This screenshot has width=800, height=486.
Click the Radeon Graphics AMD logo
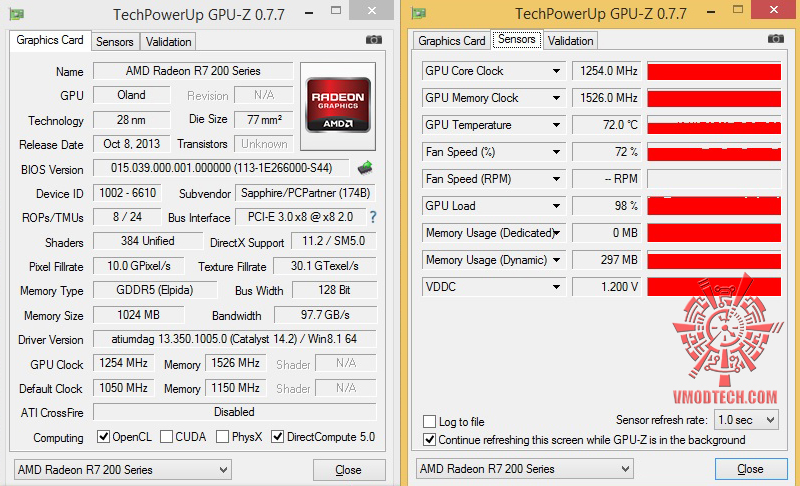tap(338, 105)
